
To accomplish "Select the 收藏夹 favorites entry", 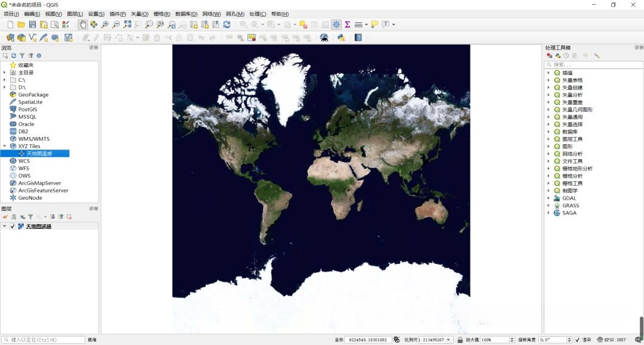I will [26, 65].
